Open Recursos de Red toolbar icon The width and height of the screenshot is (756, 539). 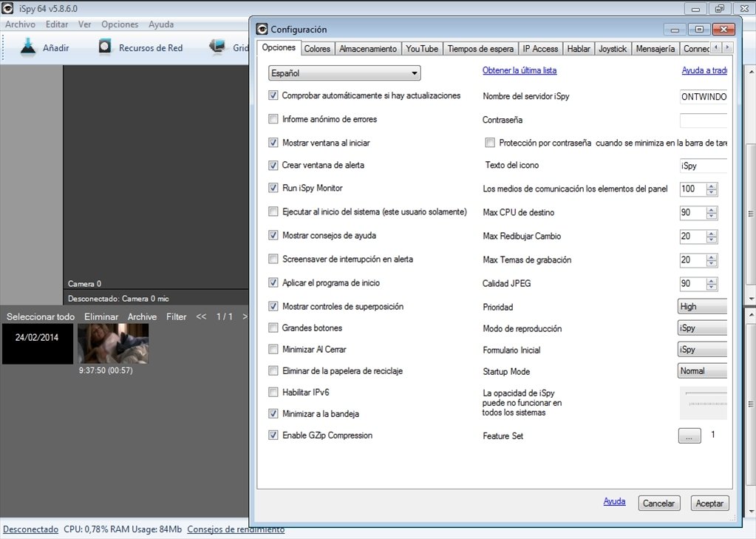click(105, 47)
